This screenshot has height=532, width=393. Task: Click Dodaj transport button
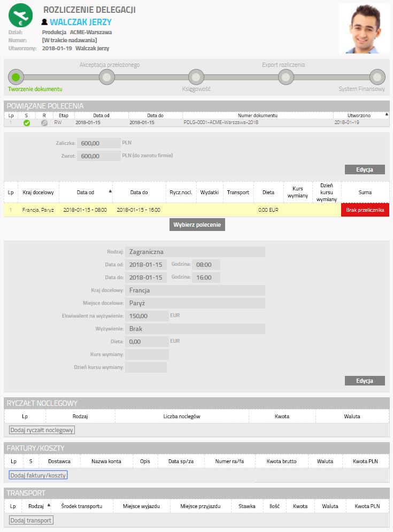coord(31,520)
